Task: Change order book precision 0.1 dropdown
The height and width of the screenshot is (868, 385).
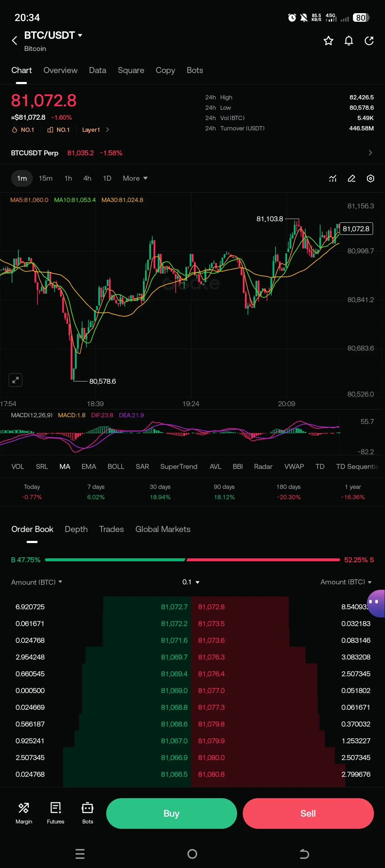Action: pyautogui.click(x=191, y=582)
